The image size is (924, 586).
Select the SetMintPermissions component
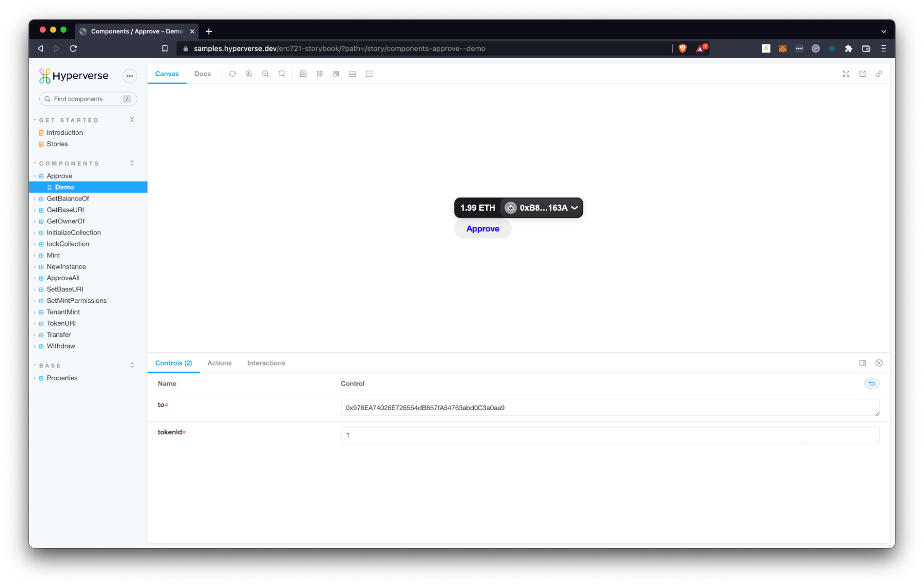pos(76,301)
